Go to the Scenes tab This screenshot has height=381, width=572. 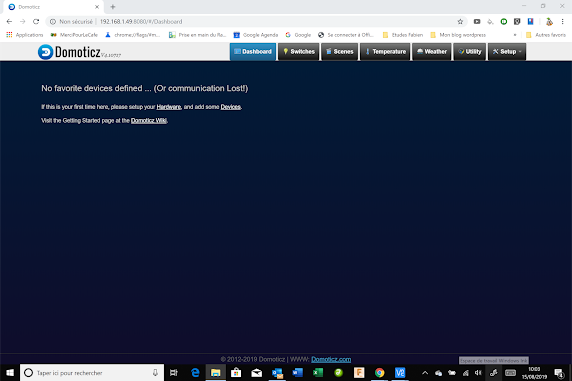pyautogui.click(x=340, y=51)
